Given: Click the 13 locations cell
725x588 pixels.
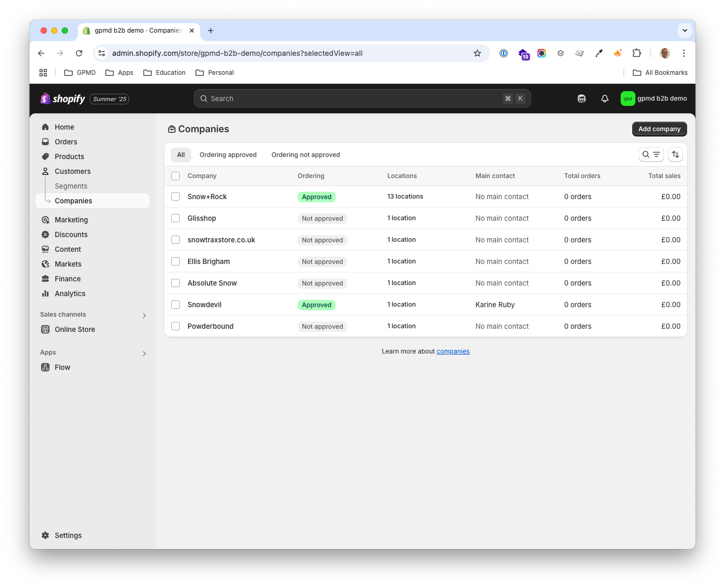Looking at the screenshot, I should [x=405, y=197].
